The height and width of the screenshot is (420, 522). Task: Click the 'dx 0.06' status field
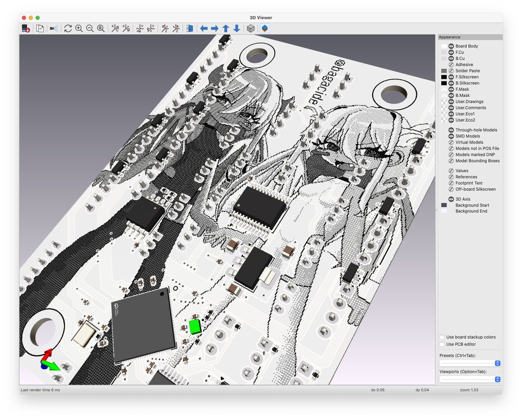[x=378, y=390]
